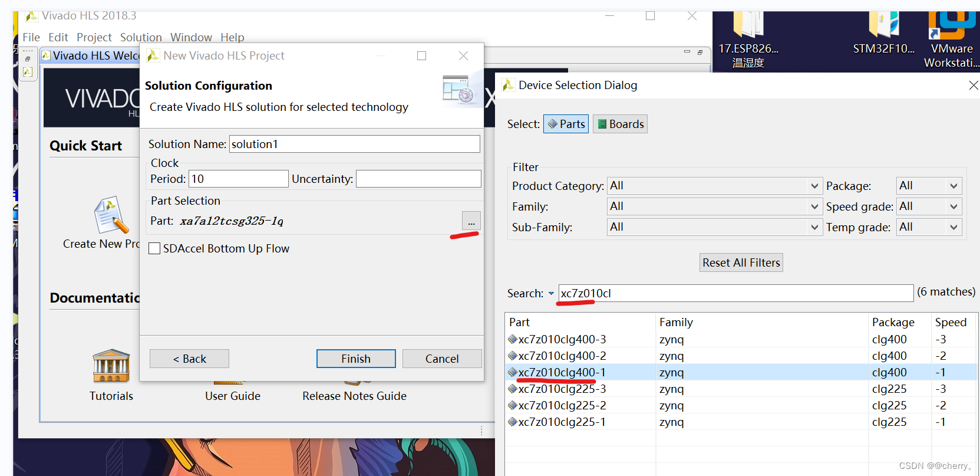The width and height of the screenshot is (980, 476).
Task: Sort by the Package column header
Action: (900, 322)
